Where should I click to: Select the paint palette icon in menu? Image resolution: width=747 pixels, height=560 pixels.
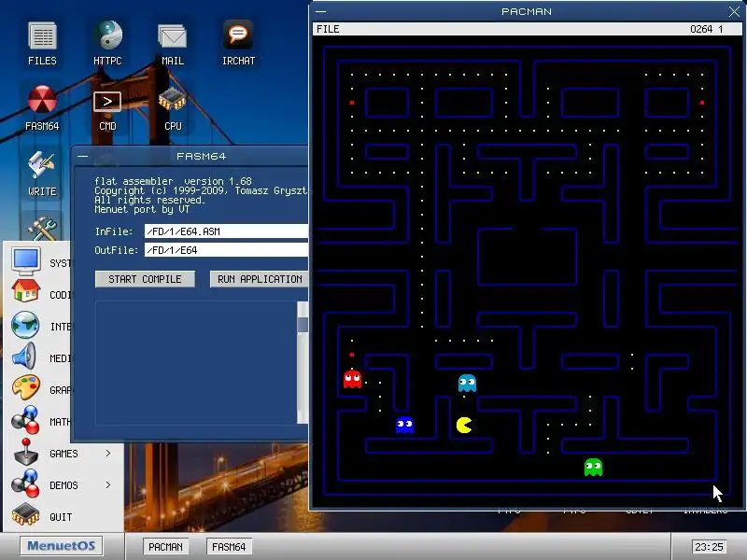(x=26, y=387)
